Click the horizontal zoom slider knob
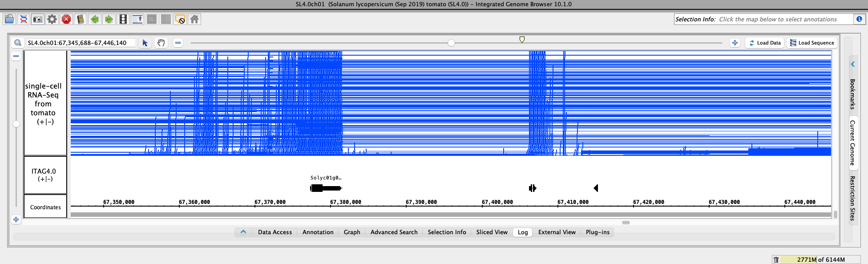Viewport: 868px width, 264px height. coord(451,43)
